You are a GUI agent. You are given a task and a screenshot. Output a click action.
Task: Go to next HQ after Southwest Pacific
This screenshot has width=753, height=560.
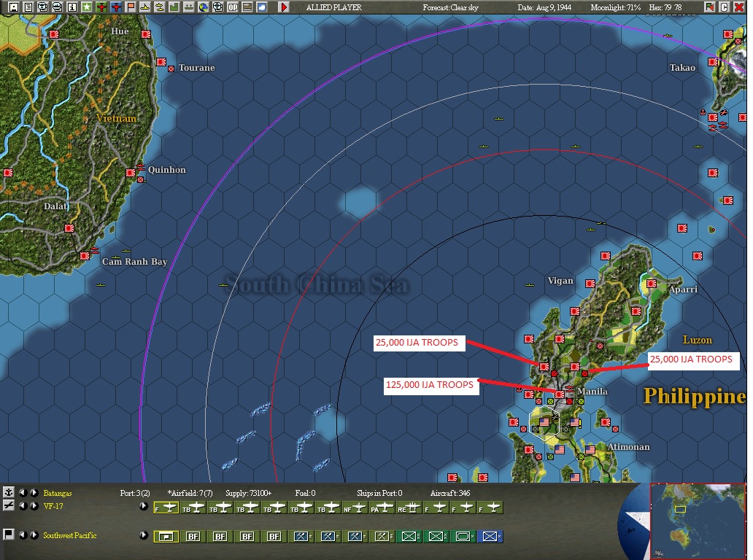[x=34, y=534]
